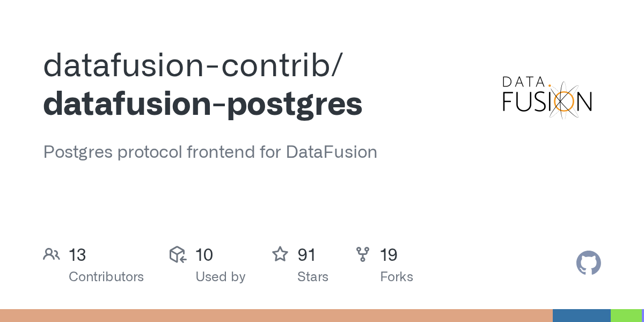Select the Forks label

tap(397, 277)
